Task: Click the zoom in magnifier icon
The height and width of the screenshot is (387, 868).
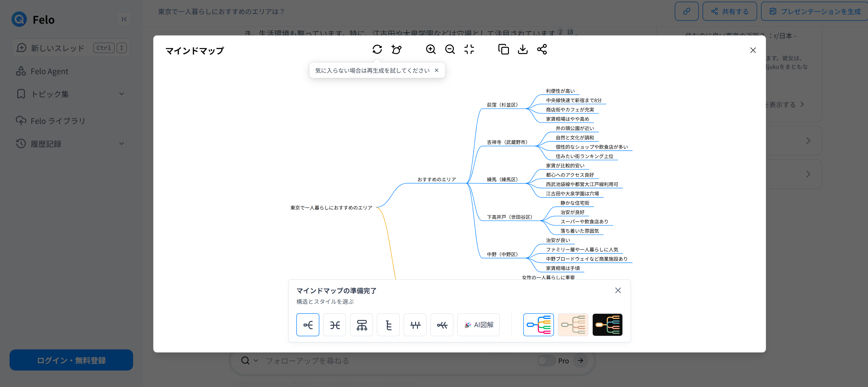Action: pos(431,50)
